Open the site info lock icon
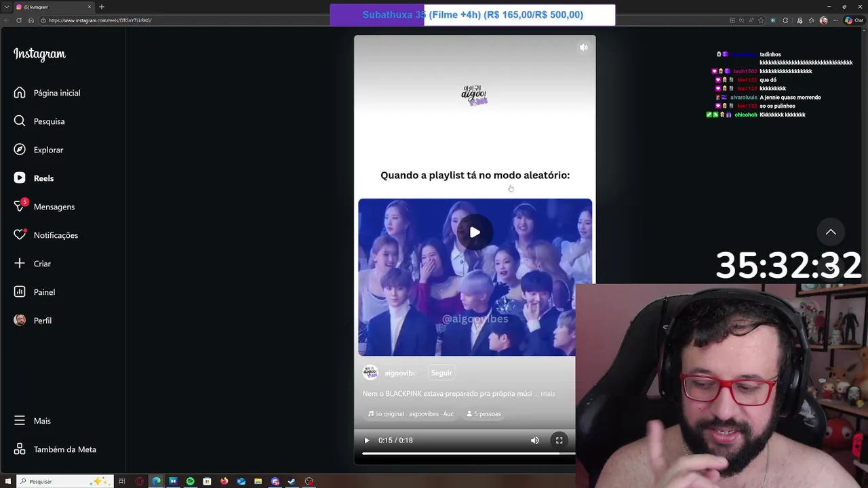The image size is (868, 488). tap(43, 20)
